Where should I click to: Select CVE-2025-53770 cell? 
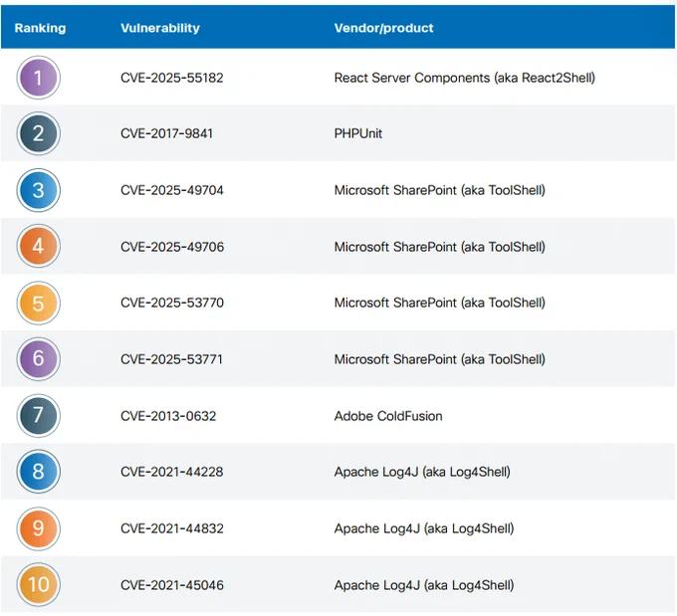coord(172,304)
